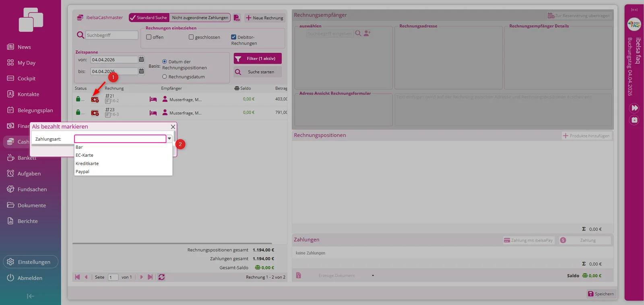
Task: Choose 'Paypal' as payment method
Action: click(123, 172)
